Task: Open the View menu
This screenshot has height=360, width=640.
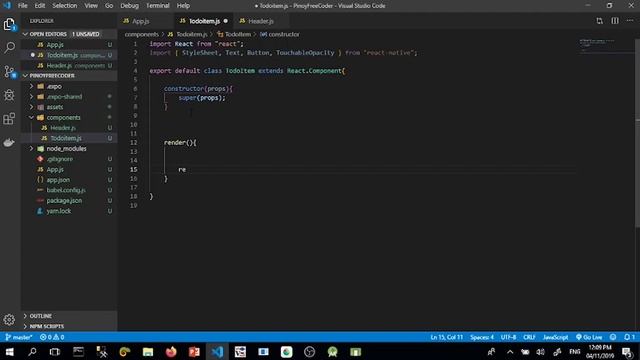Action: click(x=91, y=6)
